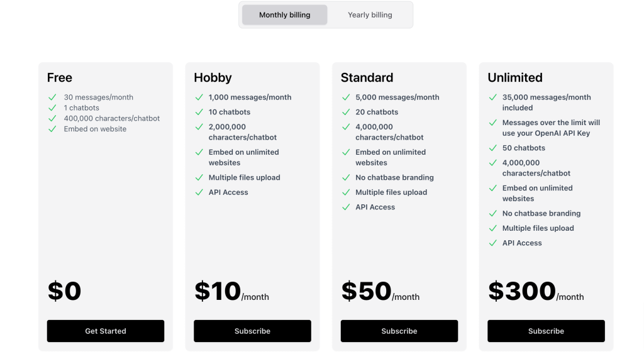Click the OpenAI API Key feature text
The height and width of the screenshot is (359, 644).
(551, 128)
